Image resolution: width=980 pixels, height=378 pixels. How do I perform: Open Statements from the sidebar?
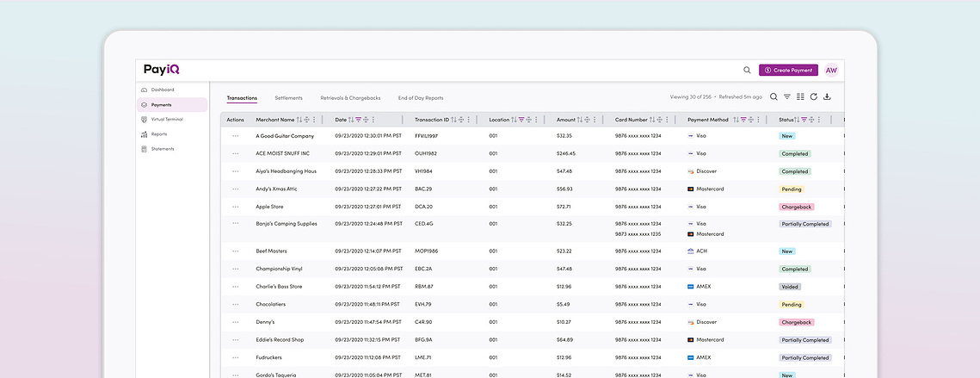(163, 149)
